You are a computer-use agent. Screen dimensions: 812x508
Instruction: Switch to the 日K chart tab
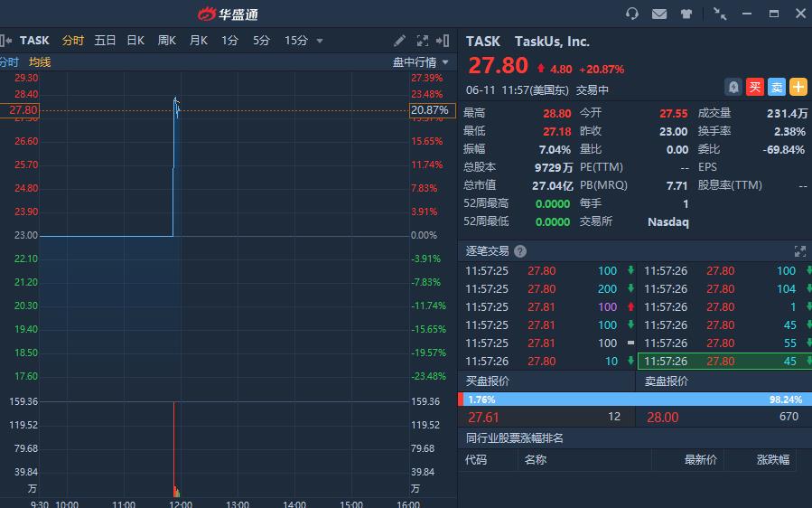pyautogui.click(x=135, y=41)
